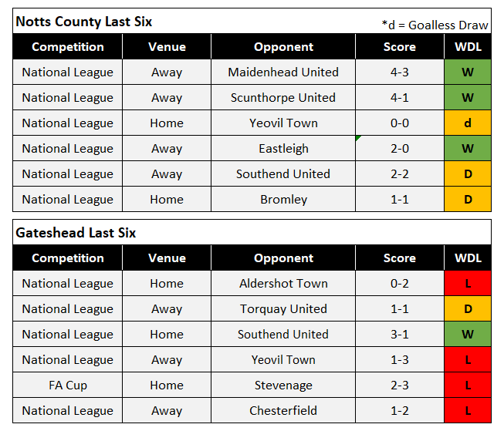504x431 pixels.
Task: Click the 2-3 score cell
Action: pyautogui.click(x=399, y=386)
